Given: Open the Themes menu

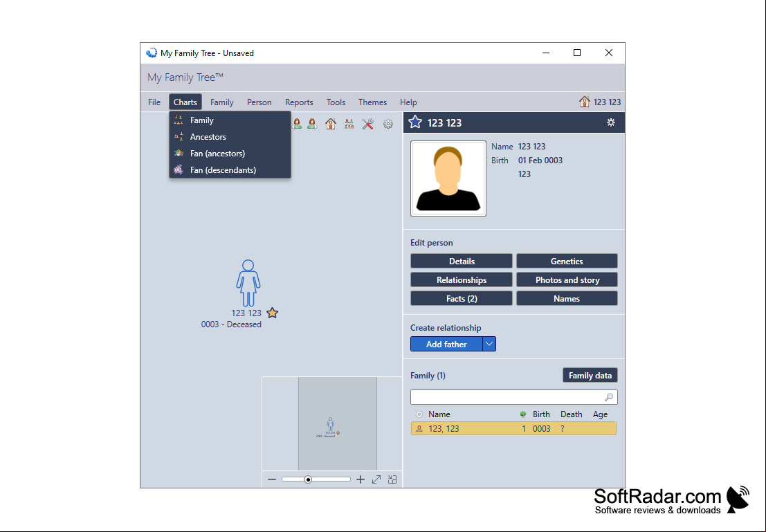Looking at the screenshot, I should [372, 102].
